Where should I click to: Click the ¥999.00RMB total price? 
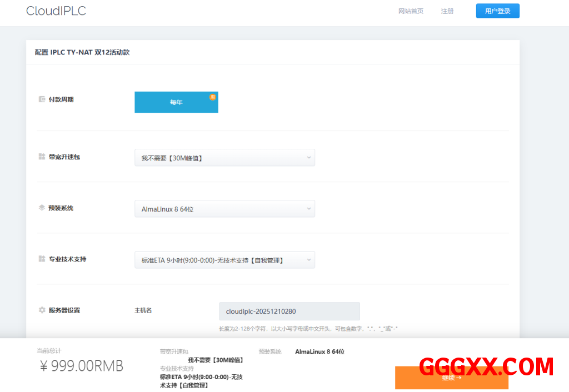point(82,366)
